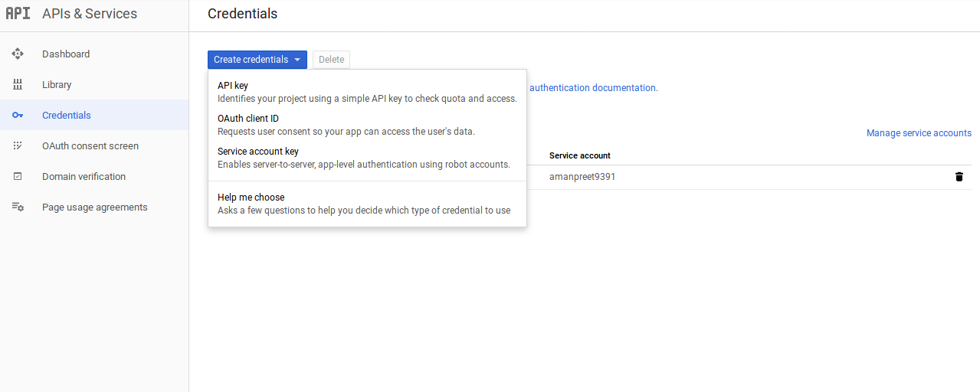Go to Library in sidebar
Screen dimensions: 980x392
click(57, 85)
